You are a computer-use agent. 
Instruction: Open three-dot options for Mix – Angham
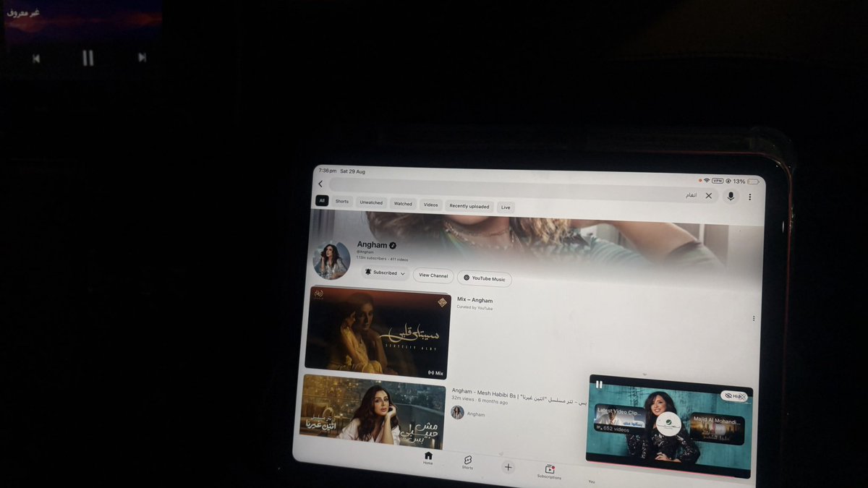click(754, 318)
